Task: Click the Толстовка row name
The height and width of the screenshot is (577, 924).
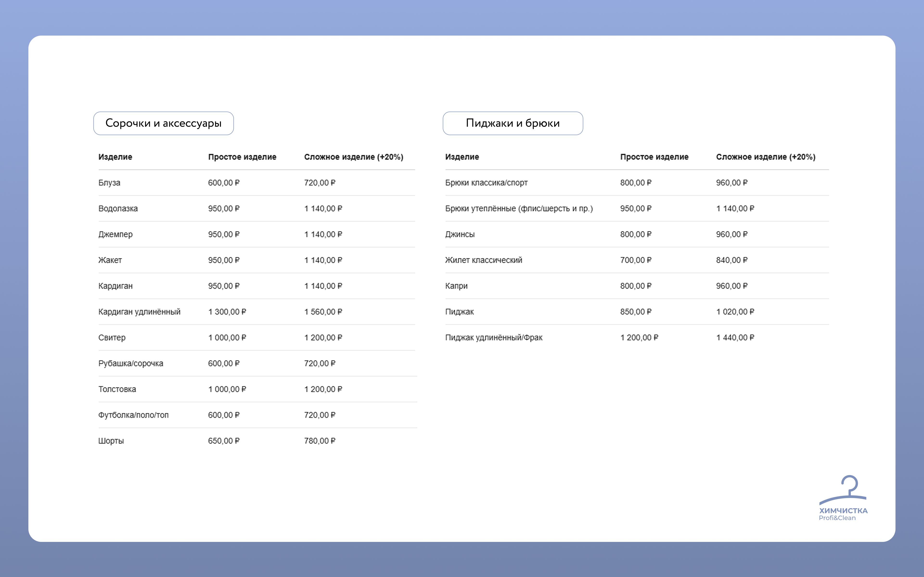Action: click(117, 389)
